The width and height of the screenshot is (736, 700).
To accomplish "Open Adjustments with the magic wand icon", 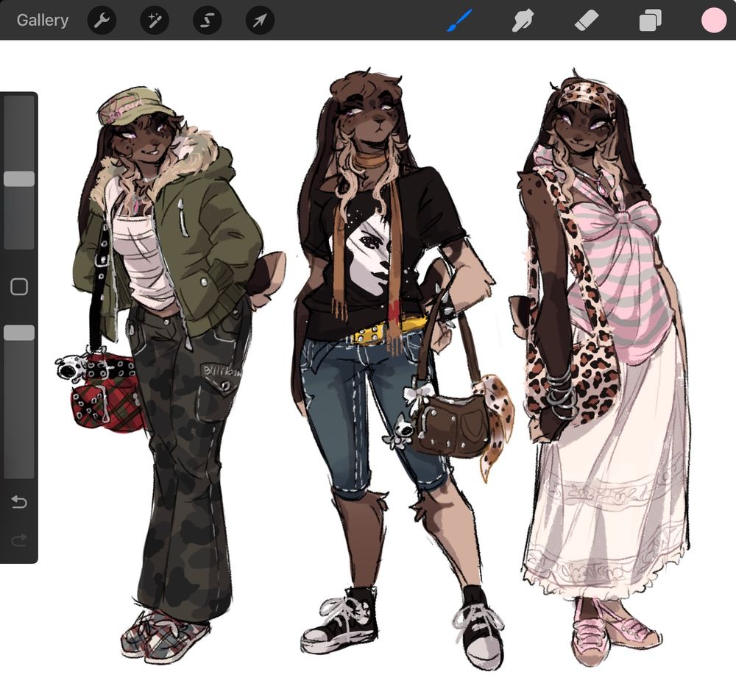I will (x=155, y=21).
